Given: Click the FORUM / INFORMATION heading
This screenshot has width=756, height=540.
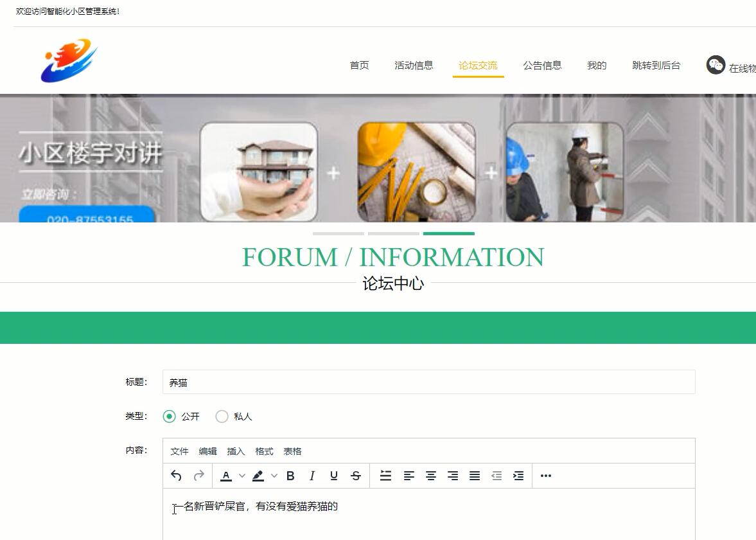Looking at the screenshot, I should (393, 257).
